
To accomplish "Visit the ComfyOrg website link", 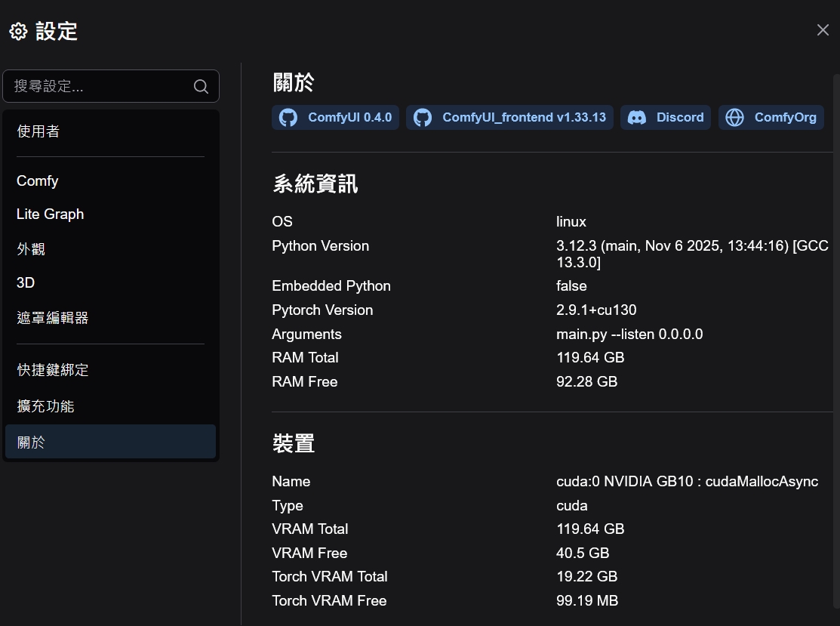I will point(785,118).
